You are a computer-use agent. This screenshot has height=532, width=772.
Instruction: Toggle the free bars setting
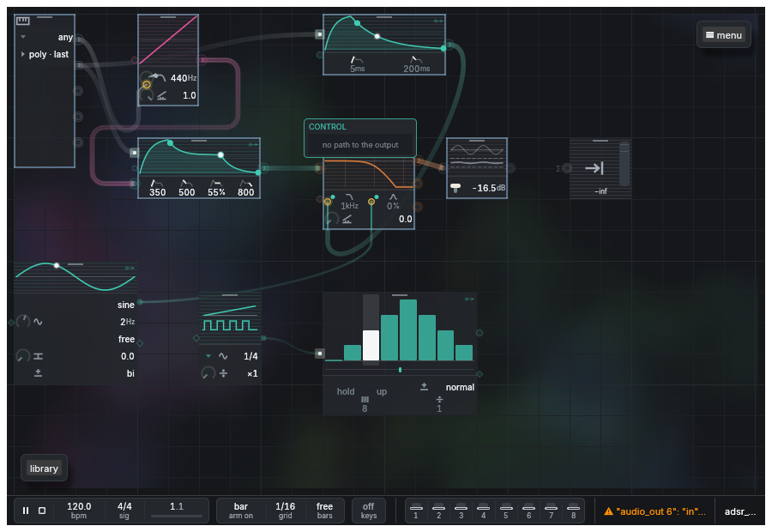click(x=324, y=511)
